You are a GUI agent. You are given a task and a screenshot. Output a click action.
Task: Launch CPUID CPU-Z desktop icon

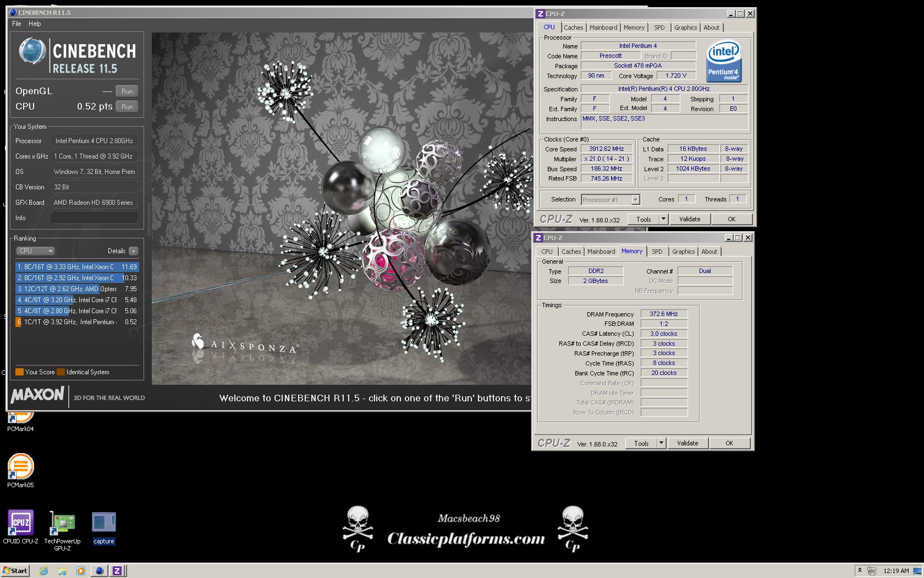(20, 527)
